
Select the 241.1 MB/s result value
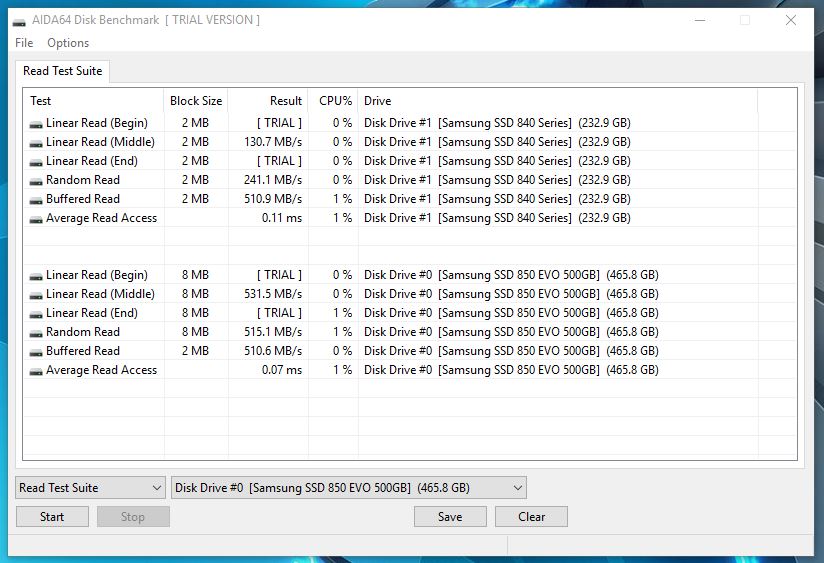pos(273,180)
